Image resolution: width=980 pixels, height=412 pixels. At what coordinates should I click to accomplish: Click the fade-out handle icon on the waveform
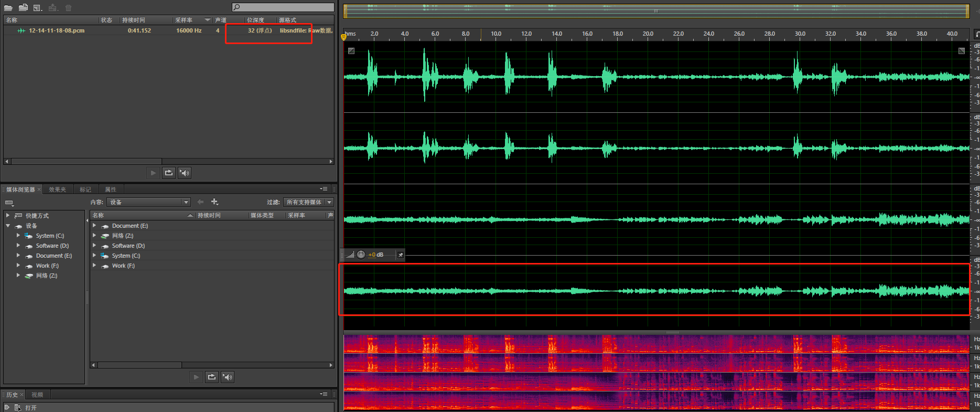coord(962,51)
